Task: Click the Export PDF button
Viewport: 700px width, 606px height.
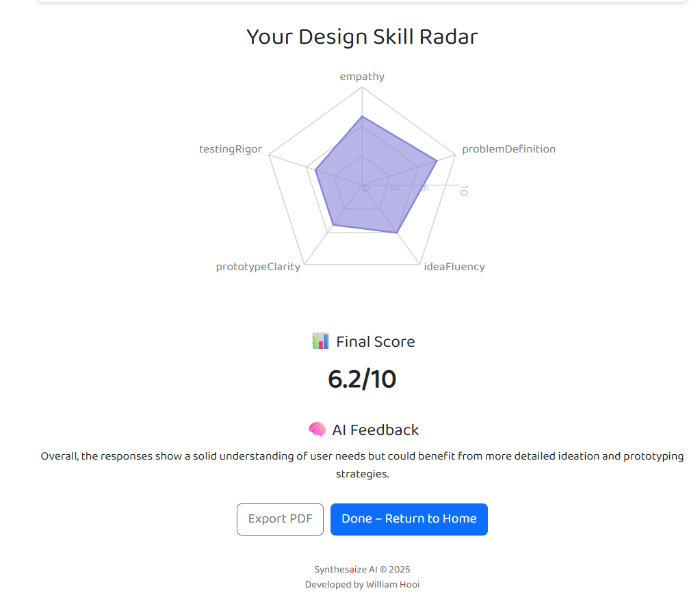Action: click(x=280, y=519)
